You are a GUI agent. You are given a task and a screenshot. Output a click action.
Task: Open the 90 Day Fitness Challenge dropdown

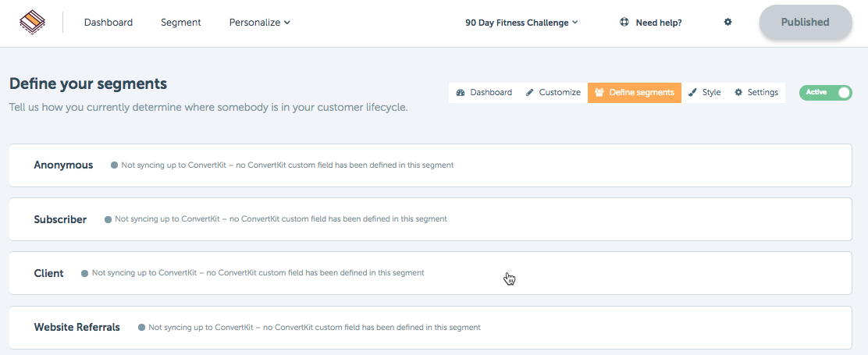521,23
